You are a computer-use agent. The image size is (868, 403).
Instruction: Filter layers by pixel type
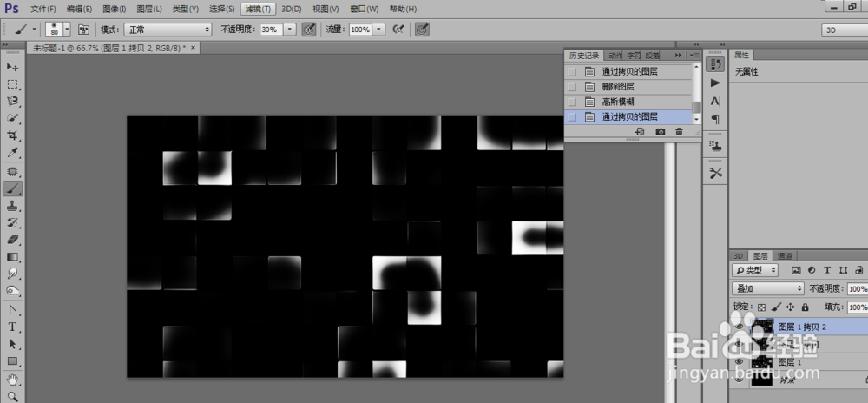point(796,270)
